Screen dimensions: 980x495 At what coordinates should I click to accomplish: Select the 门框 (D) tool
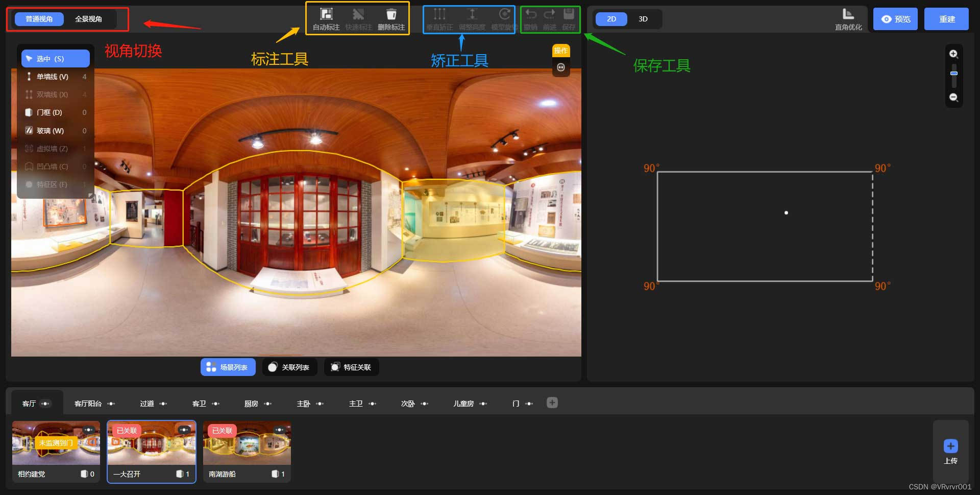point(55,112)
